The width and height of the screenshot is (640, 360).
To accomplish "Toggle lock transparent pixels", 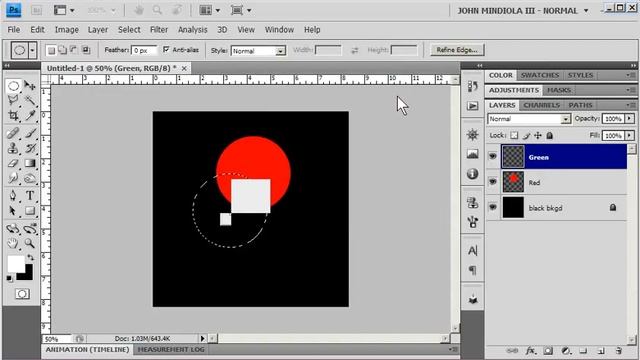I will tap(514, 136).
